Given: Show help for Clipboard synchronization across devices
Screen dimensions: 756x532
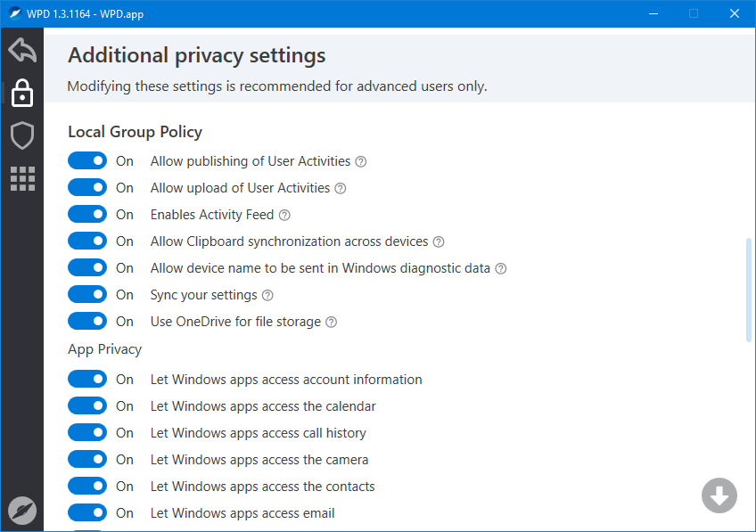Looking at the screenshot, I should pos(439,241).
